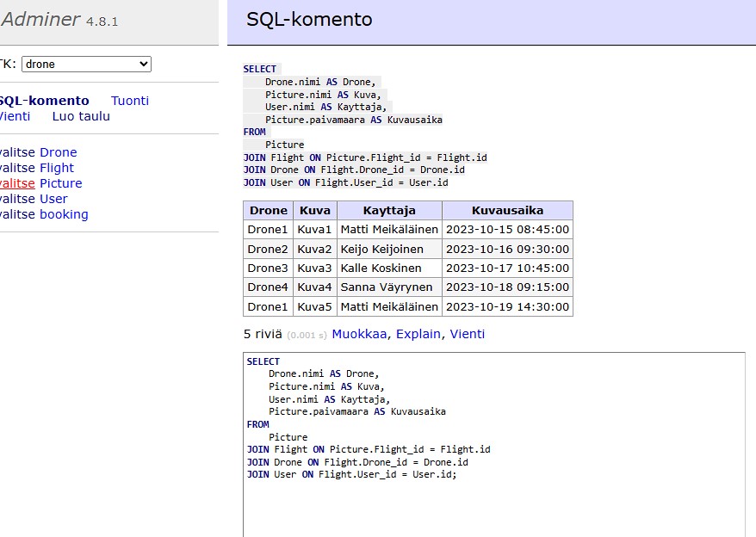Open the Tuonti import page
The width and height of the screenshot is (756, 537).
tap(130, 101)
